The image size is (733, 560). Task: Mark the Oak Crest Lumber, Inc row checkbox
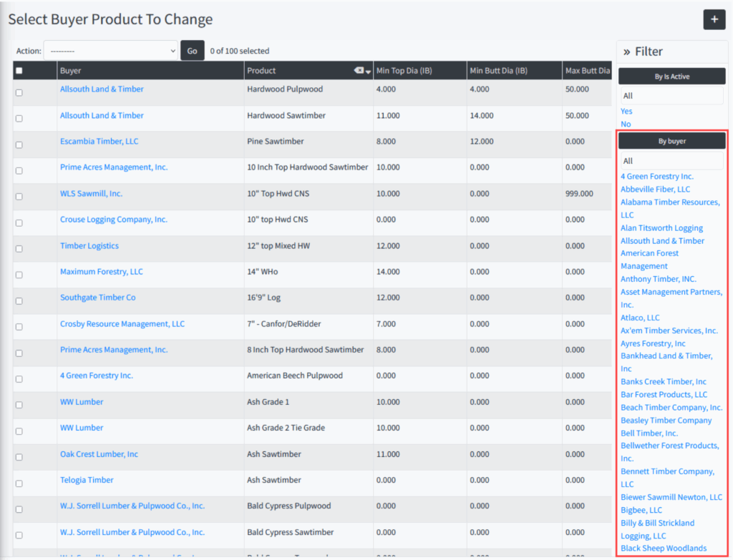(x=19, y=457)
